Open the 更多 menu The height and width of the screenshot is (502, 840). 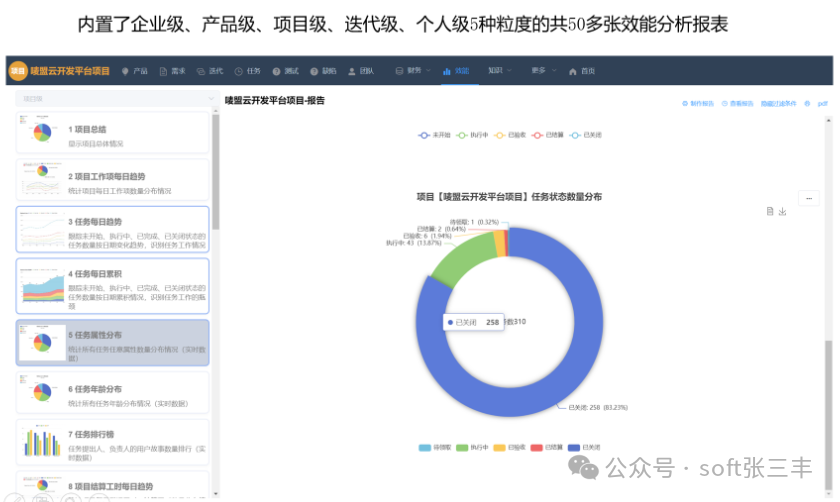[542, 71]
